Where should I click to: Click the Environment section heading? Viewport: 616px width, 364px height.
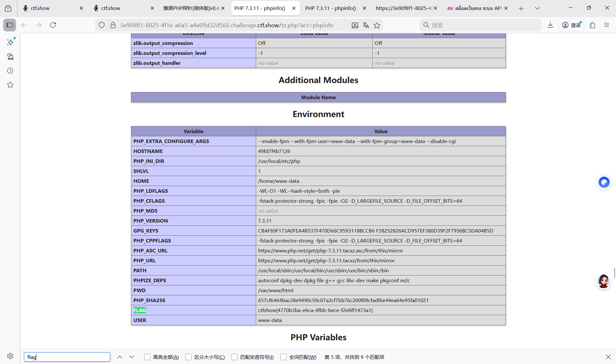coord(318,114)
